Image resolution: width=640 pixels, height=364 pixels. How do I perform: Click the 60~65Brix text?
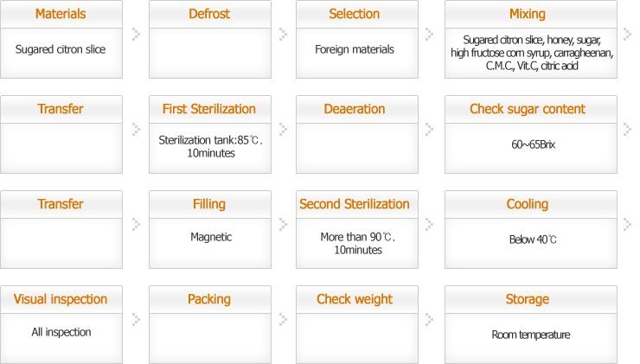tap(533, 144)
